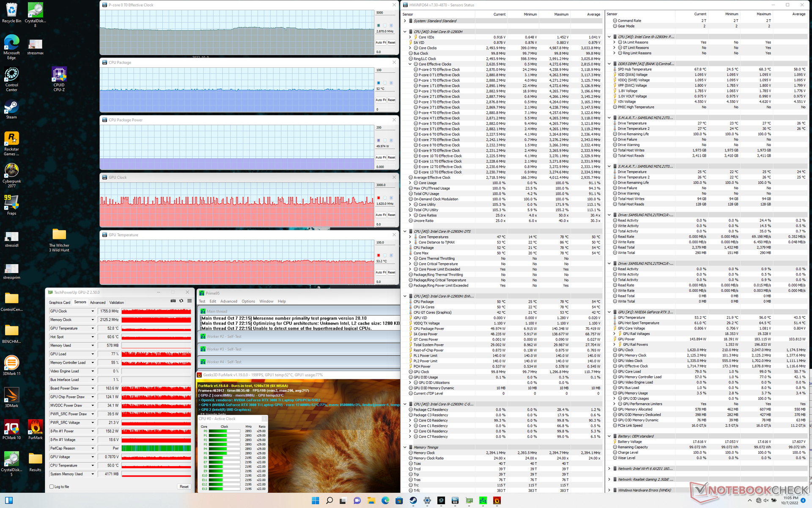Click Auto Fit in CPU Package Power graph
This screenshot has height=508, width=812.
tap(381, 157)
